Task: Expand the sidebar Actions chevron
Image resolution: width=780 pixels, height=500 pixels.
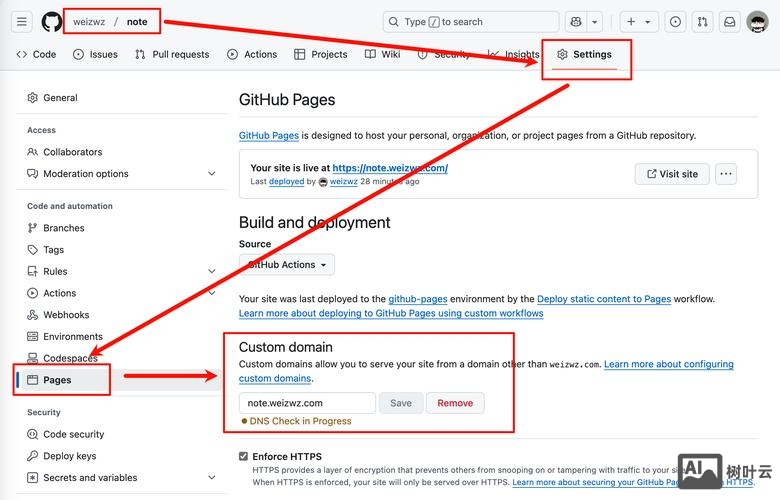Action: [212, 293]
